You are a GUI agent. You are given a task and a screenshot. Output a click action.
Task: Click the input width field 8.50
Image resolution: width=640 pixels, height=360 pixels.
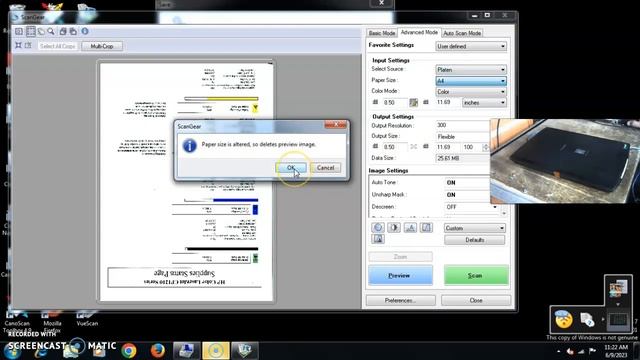(x=394, y=103)
